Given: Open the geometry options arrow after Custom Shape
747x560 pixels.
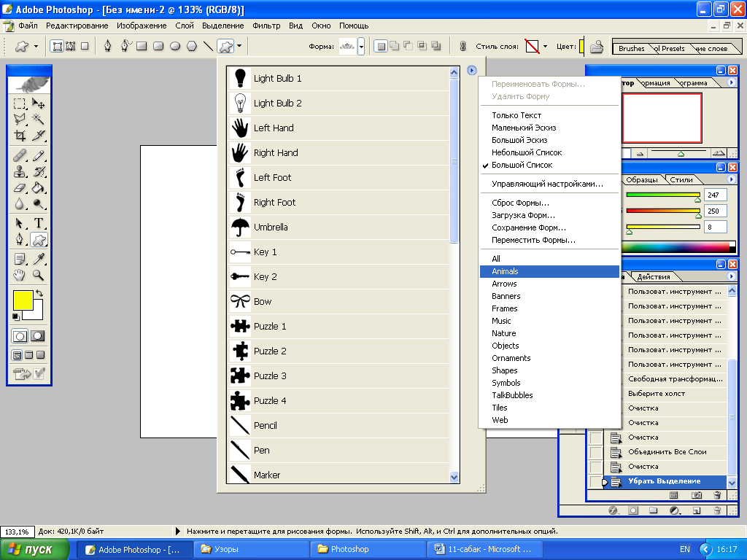Looking at the screenshot, I should (x=239, y=46).
